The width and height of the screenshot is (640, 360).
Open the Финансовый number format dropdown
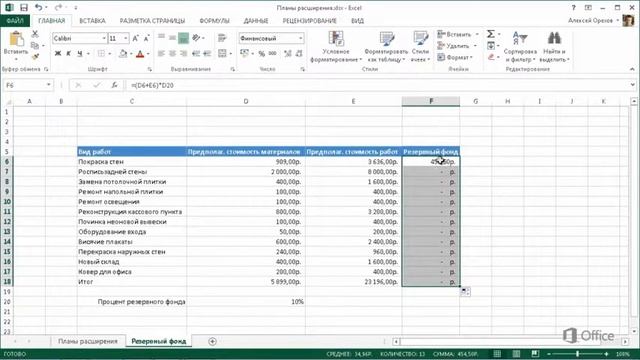pyautogui.click(x=300, y=38)
